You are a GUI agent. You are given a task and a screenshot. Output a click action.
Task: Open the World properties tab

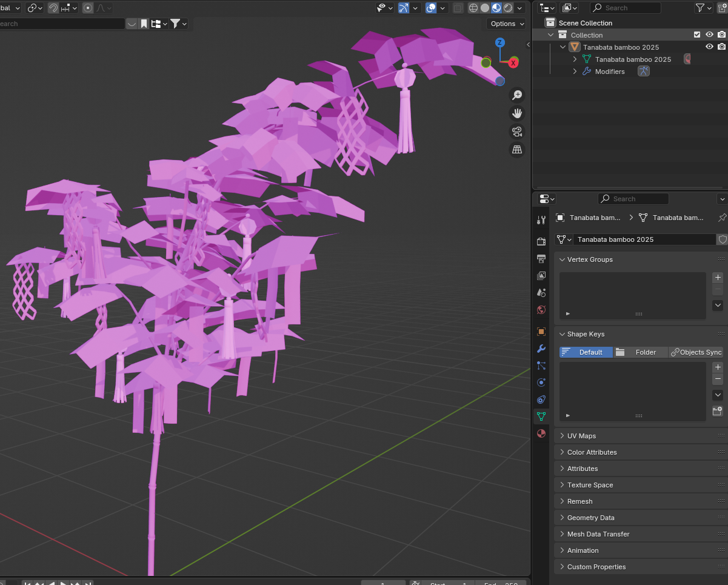click(541, 309)
